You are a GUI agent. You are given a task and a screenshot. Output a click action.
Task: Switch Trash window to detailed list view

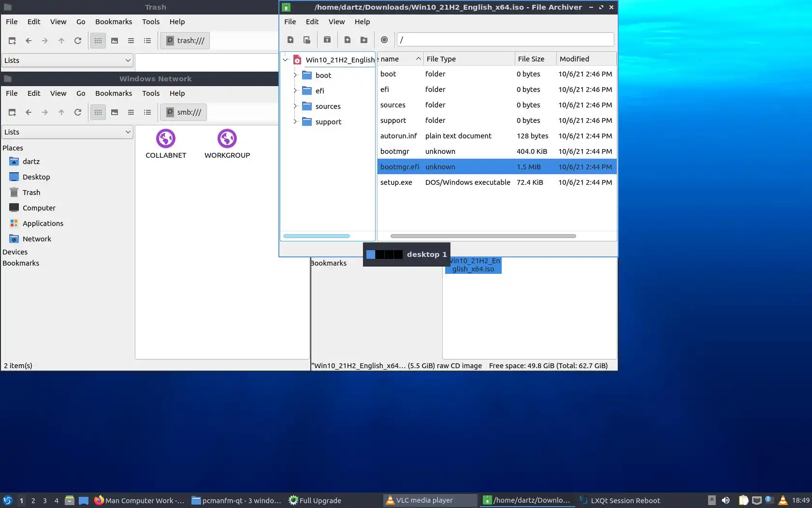(147, 41)
